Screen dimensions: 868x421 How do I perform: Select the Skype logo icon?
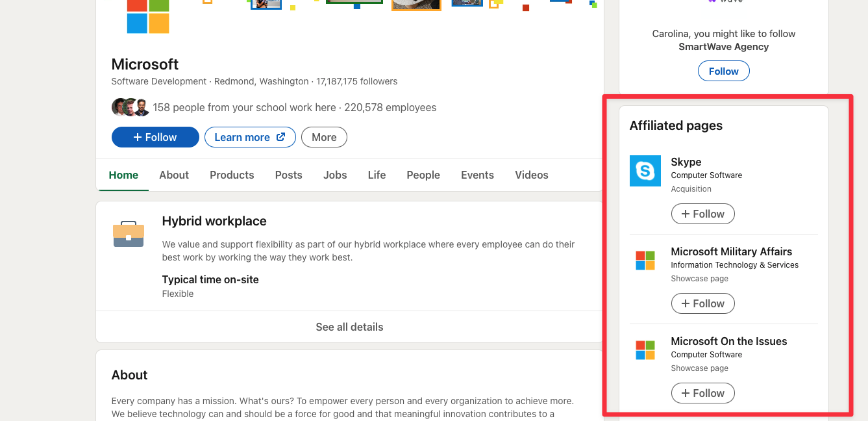click(x=645, y=171)
